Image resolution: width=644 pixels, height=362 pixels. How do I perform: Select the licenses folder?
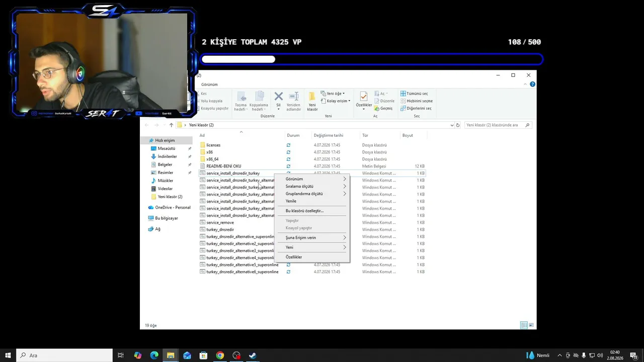[213, 145]
